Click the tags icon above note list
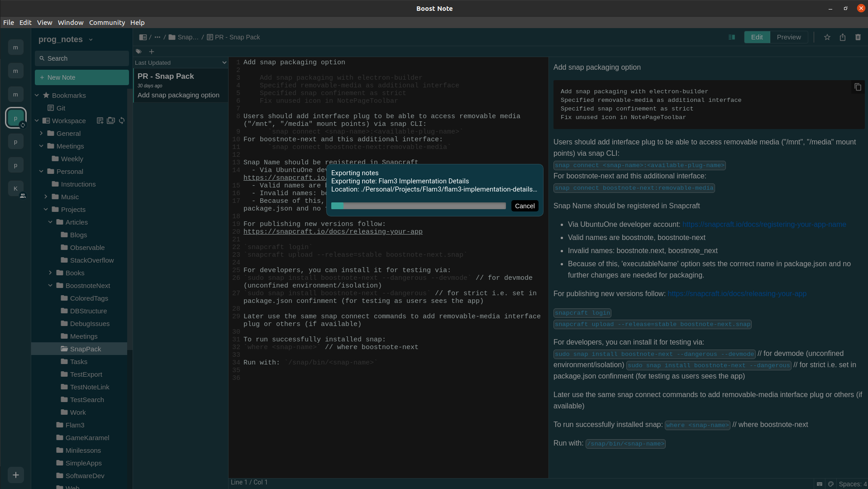The image size is (868, 489). point(138,52)
